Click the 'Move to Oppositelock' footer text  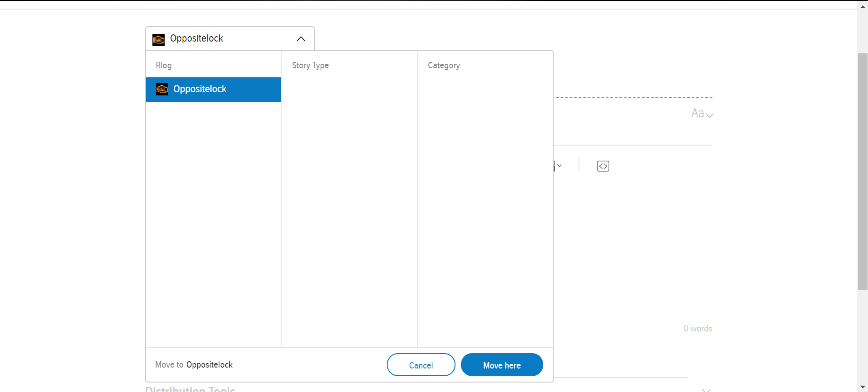[x=194, y=365]
